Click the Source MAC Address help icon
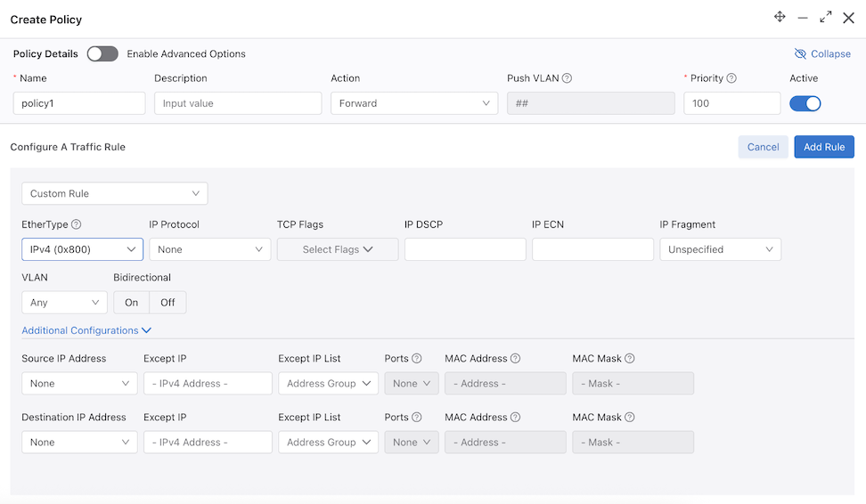The width and height of the screenshot is (866, 504). (515, 358)
